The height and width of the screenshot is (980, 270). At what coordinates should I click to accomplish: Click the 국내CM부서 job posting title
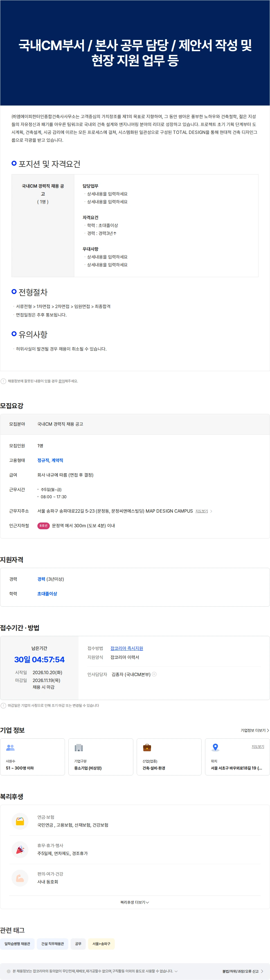click(135, 53)
